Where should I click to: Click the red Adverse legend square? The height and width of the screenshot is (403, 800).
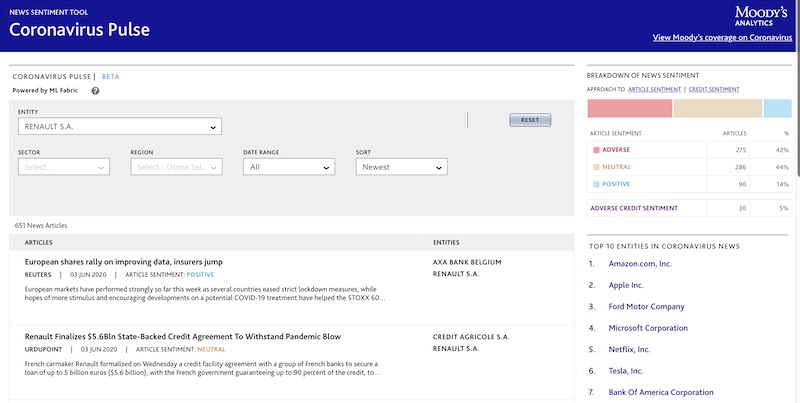tap(596, 149)
